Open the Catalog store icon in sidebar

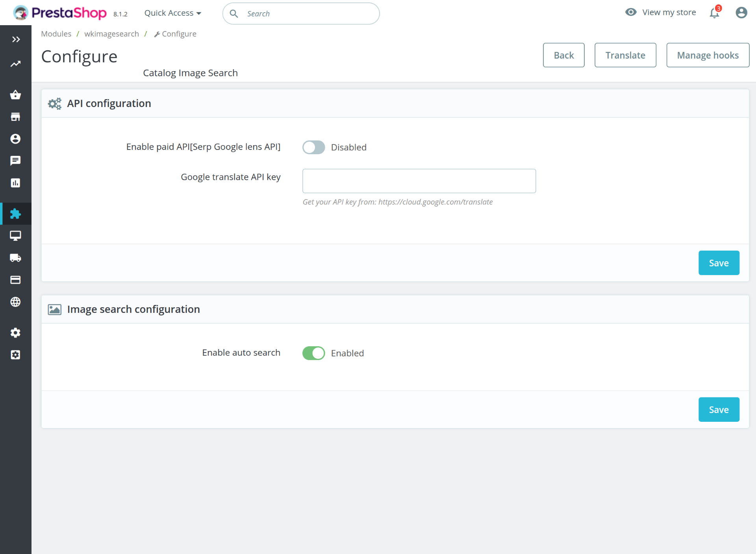[x=15, y=117]
